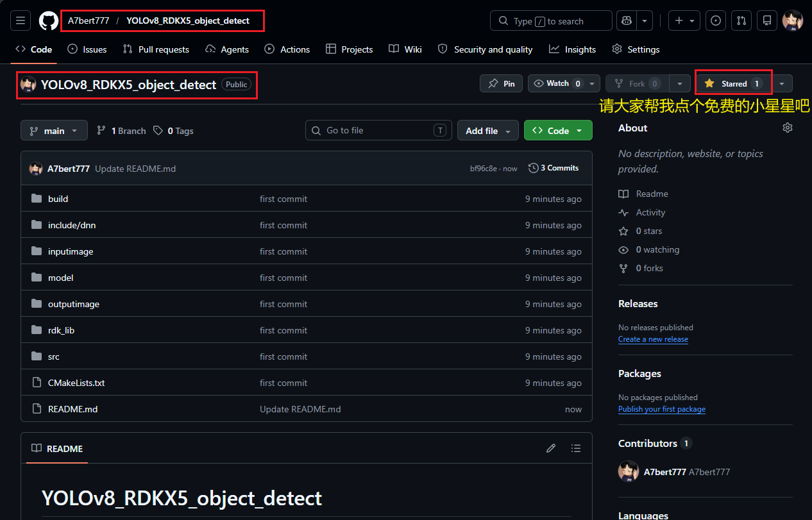812x520 pixels.
Task: Open the Security and quality tab
Action: coord(485,49)
